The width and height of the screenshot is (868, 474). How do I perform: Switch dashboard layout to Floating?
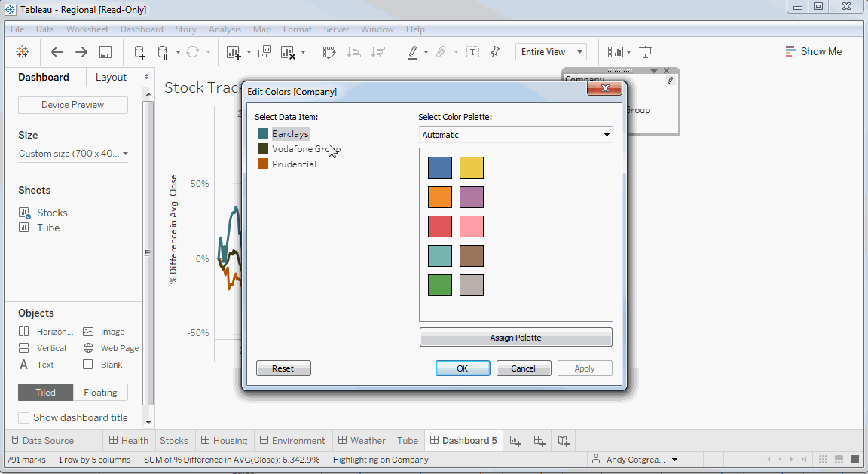click(100, 392)
